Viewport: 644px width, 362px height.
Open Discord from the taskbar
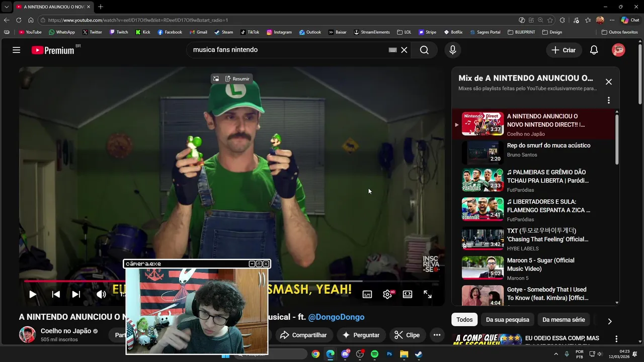tap(345, 354)
